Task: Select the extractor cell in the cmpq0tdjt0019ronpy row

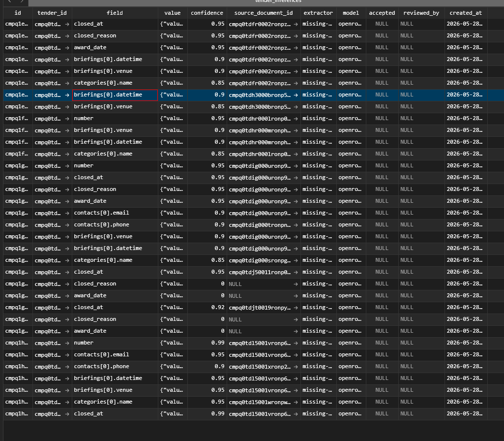Action: click(318, 308)
